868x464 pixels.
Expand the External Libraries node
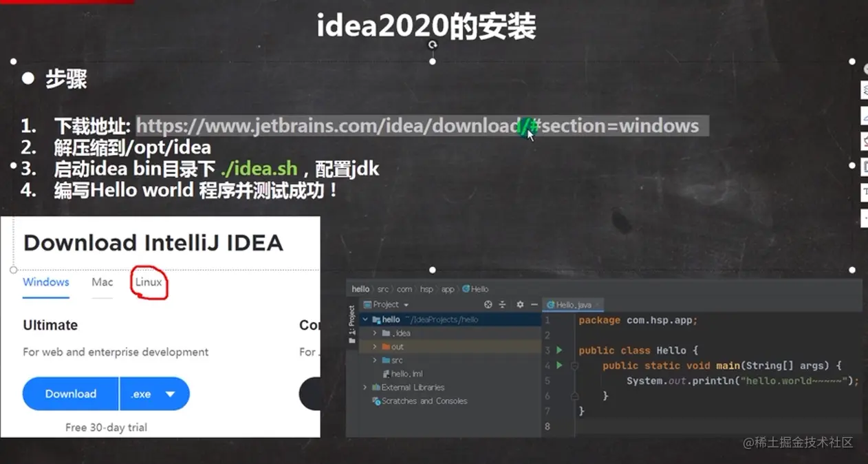pyautogui.click(x=366, y=388)
